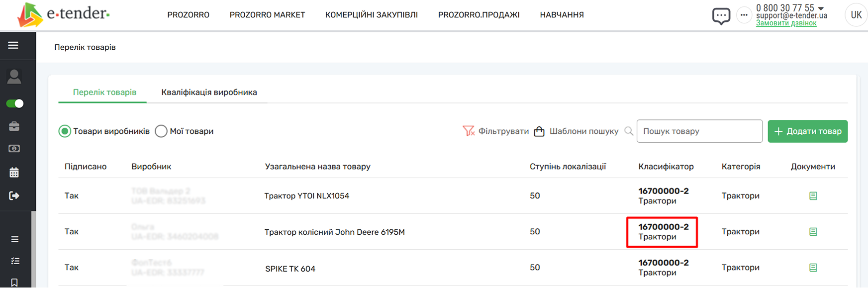Open documents for SPIKE TK 604
This screenshot has width=868, height=288.
pos(813,268)
